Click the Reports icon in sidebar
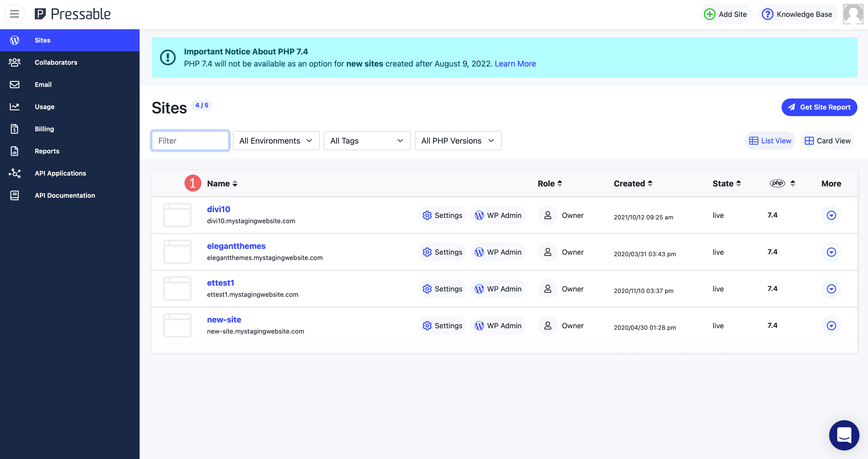Image resolution: width=868 pixels, height=459 pixels. [x=14, y=151]
